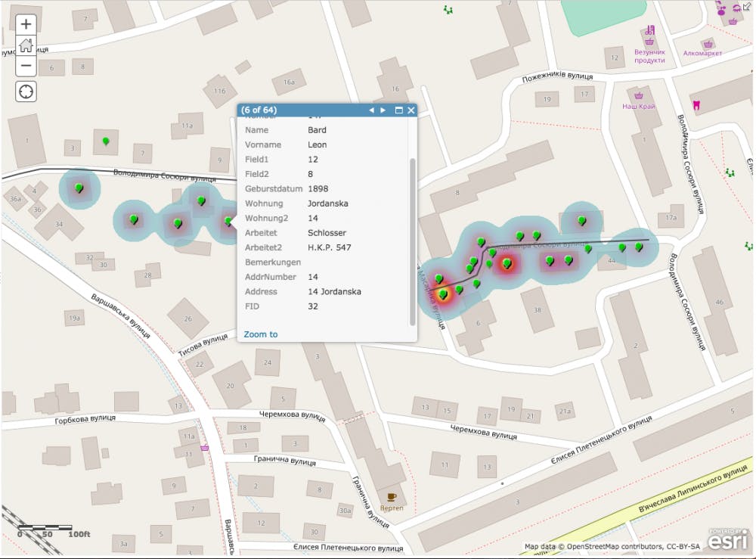Advance to the next feature with the right arrow

point(383,110)
